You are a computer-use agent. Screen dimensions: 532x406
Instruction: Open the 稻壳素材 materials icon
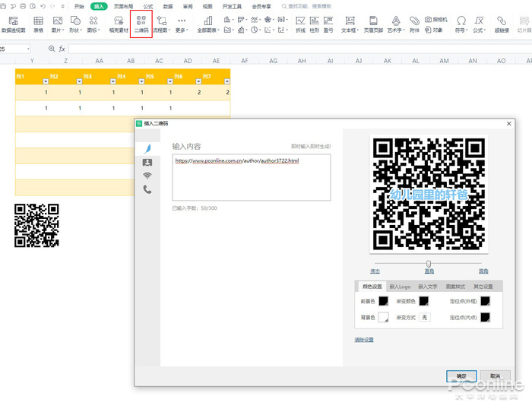[119, 24]
